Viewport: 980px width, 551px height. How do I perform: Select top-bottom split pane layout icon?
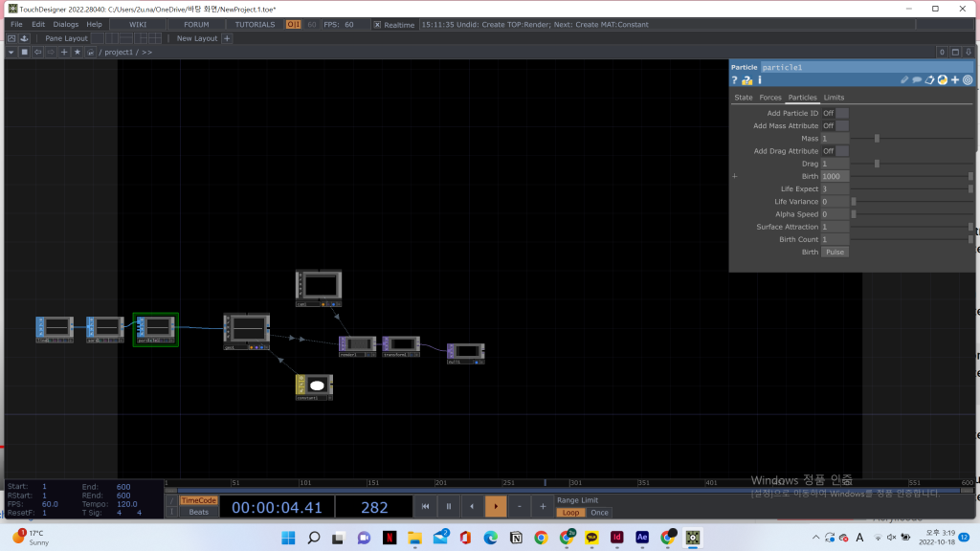pyautogui.click(x=125, y=38)
